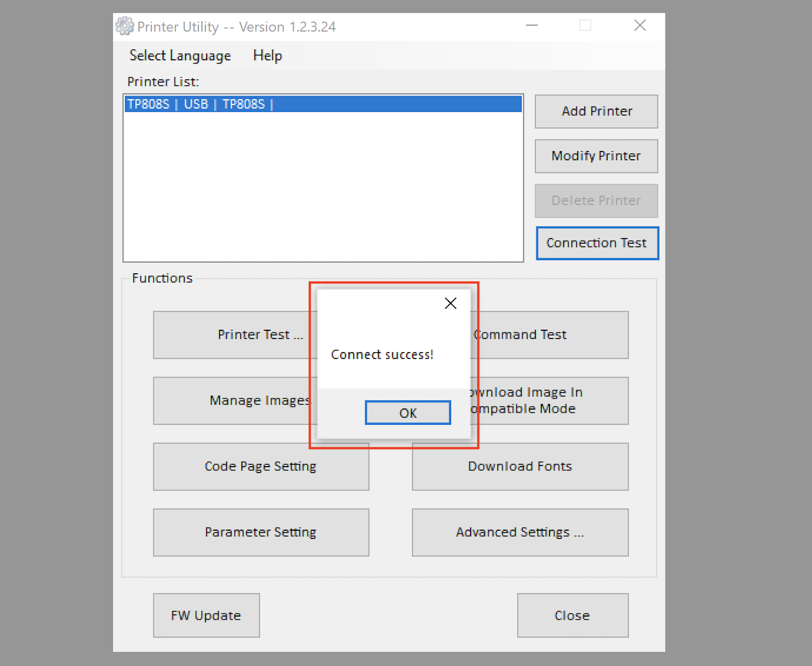This screenshot has height=666, width=812.
Task: Click the Add Printer button
Action: [596, 111]
